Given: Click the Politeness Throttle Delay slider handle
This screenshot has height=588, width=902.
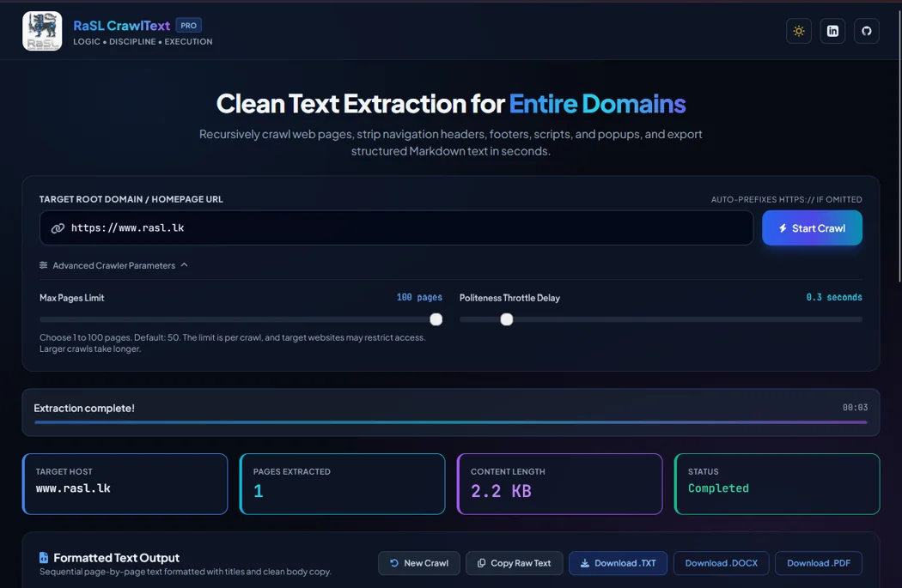Looking at the screenshot, I should coord(506,319).
